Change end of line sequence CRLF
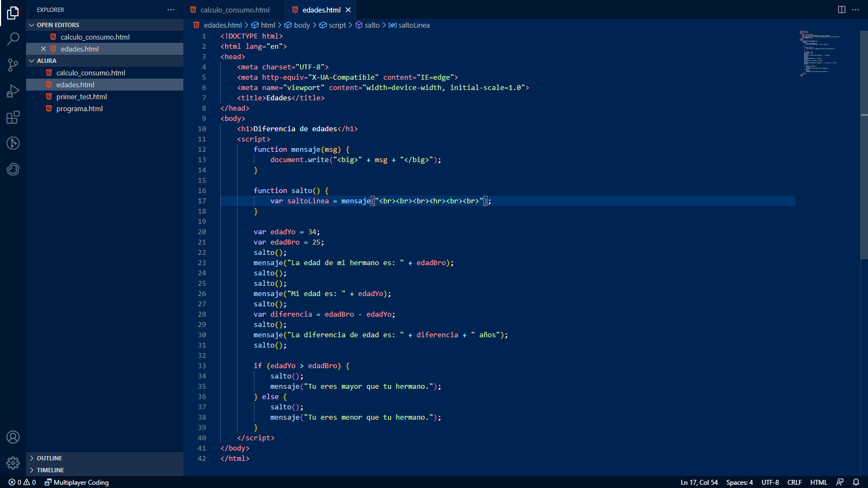This screenshot has height=488, width=868. 794,482
